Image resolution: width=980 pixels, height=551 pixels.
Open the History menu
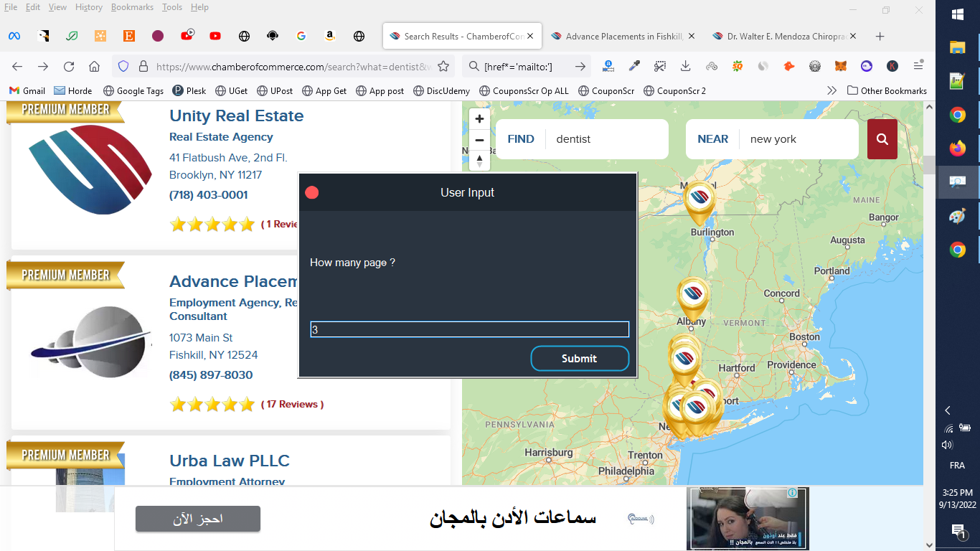(x=89, y=7)
